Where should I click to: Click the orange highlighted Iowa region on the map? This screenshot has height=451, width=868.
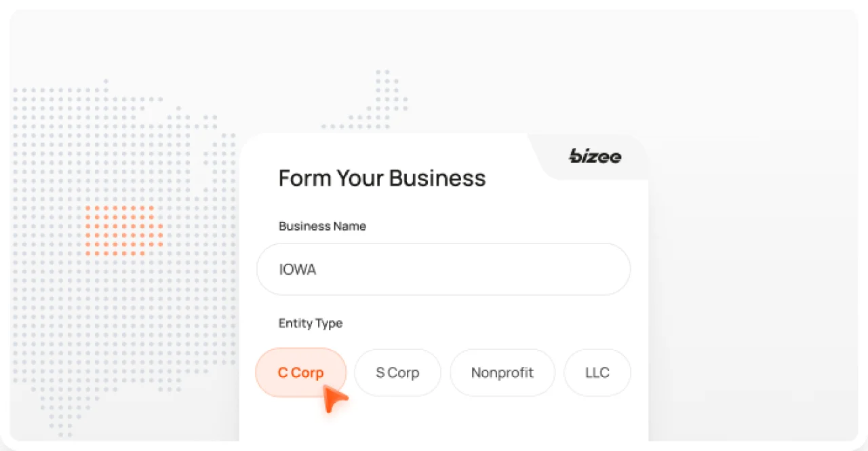[x=123, y=231]
